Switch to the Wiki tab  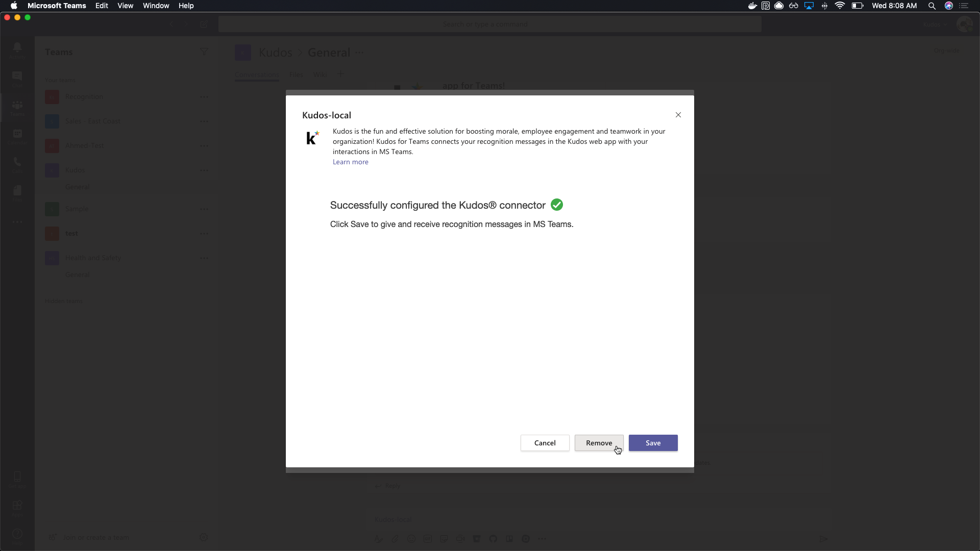[x=320, y=74]
